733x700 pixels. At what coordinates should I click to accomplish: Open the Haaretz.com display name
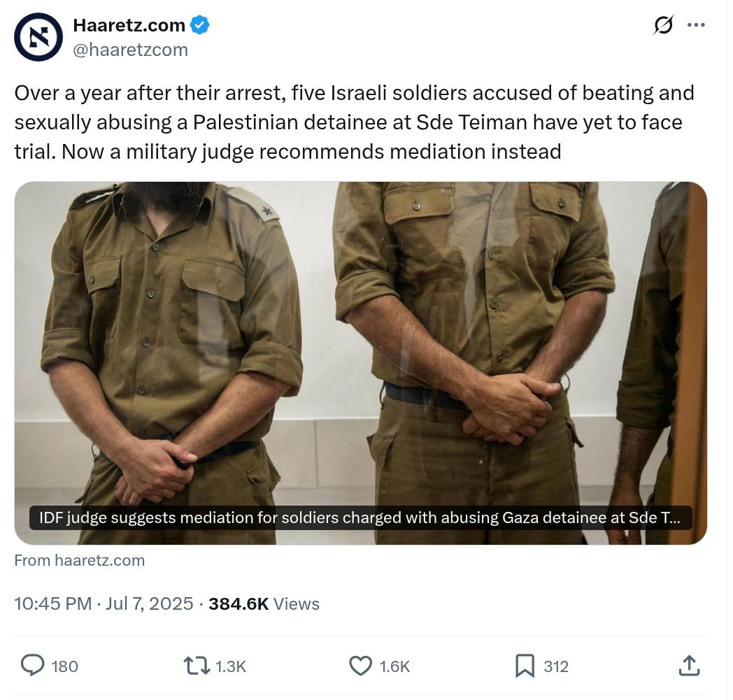click(129, 25)
